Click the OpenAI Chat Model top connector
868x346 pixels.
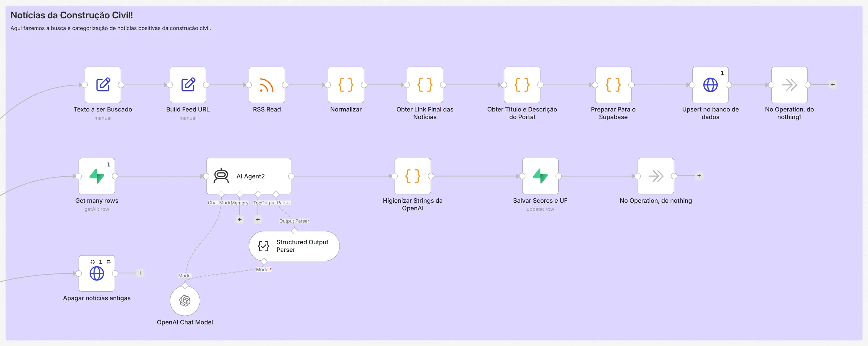tap(185, 285)
